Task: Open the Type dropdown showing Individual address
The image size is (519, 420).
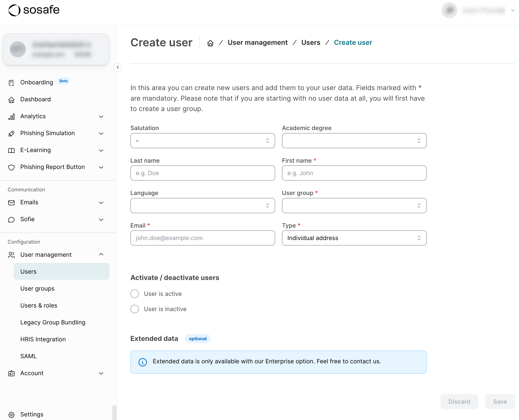Action: pos(354,238)
